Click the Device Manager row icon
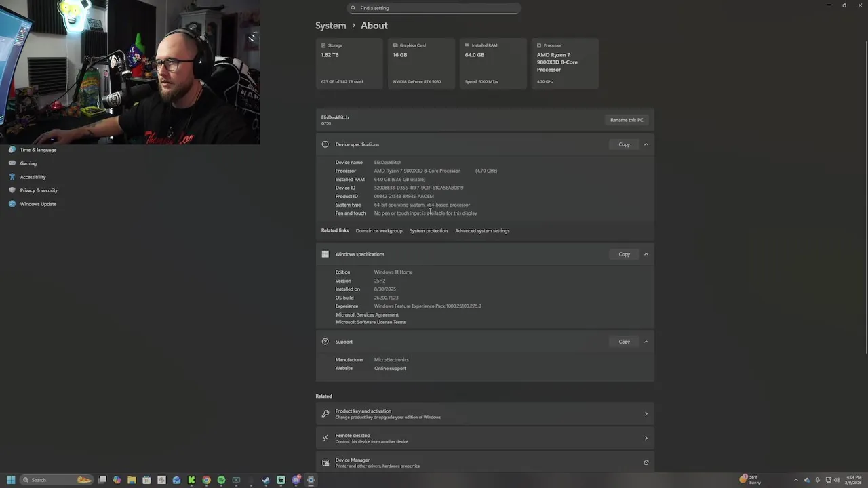The image size is (868, 488). tap(325, 462)
